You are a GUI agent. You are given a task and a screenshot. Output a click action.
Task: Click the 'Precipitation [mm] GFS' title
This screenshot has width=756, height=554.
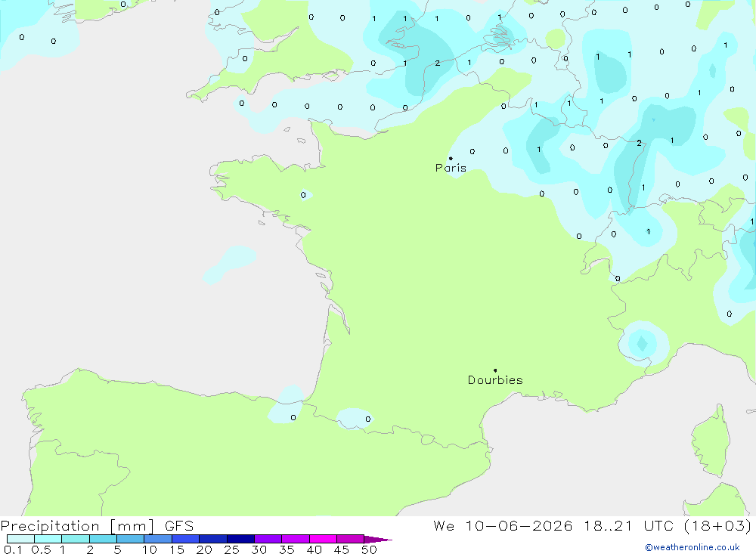[x=97, y=525]
